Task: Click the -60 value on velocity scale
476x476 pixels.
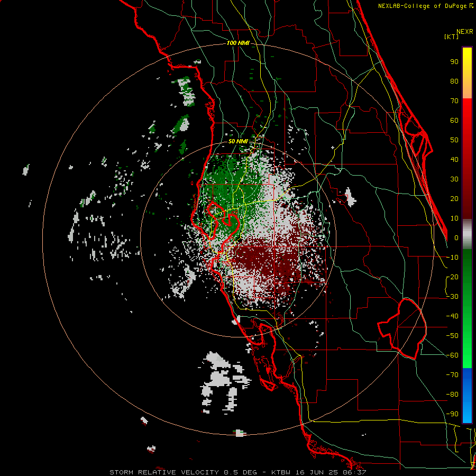Action: (x=452, y=355)
